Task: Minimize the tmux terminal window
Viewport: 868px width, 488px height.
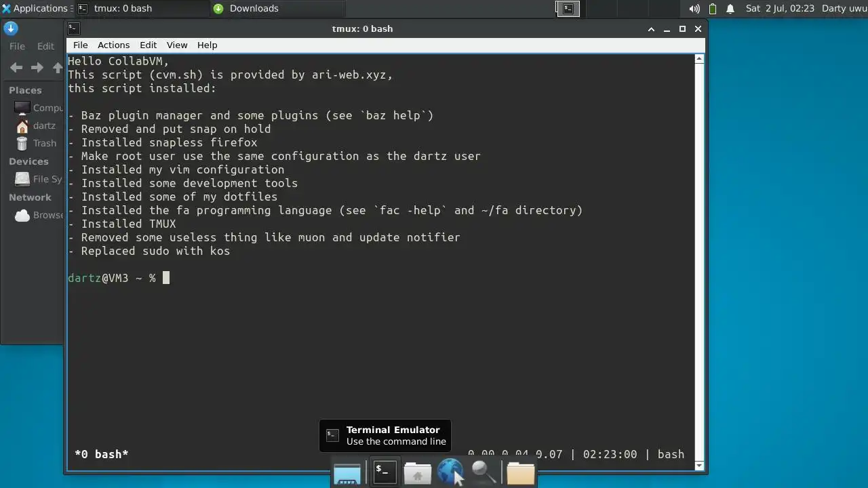Action: [667, 29]
